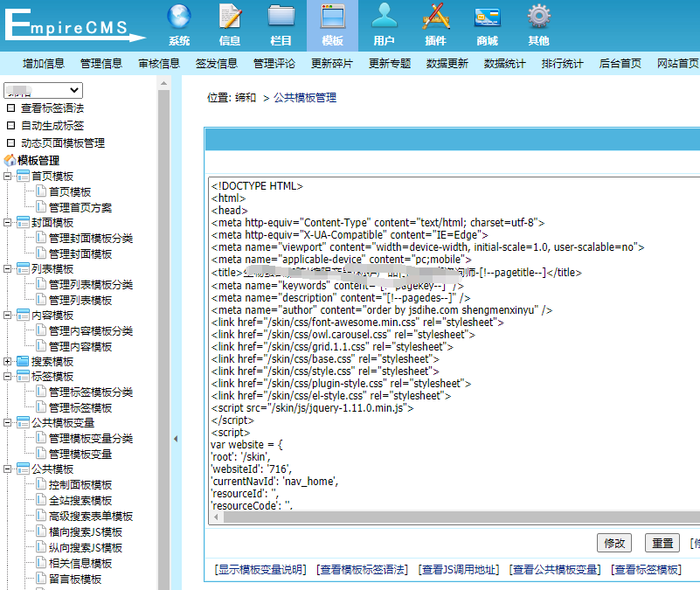Collapse the 公共模板变量 tree node
700x590 pixels.
coord(7,422)
